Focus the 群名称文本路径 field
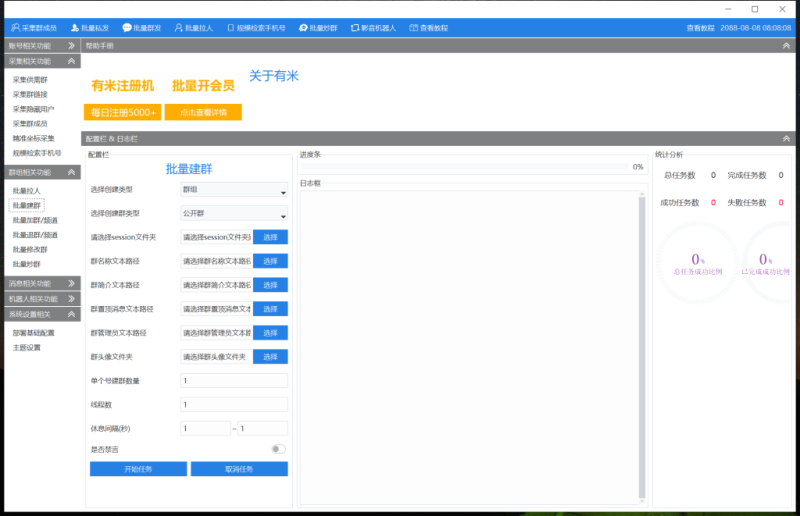Screen dimensions: 800x516 point(216,261)
